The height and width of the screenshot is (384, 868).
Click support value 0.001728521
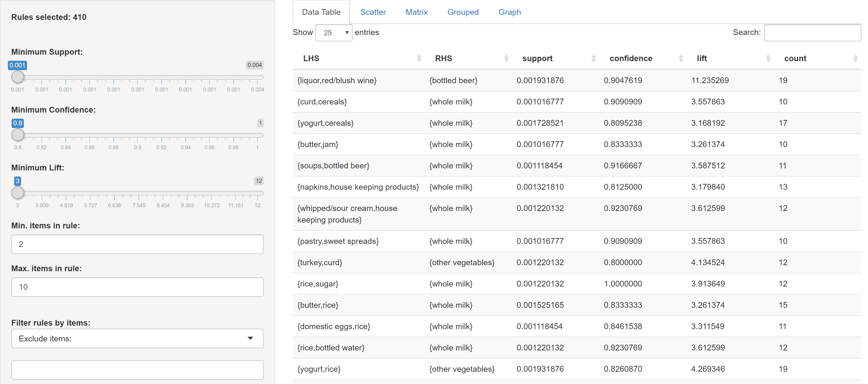[540, 123]
